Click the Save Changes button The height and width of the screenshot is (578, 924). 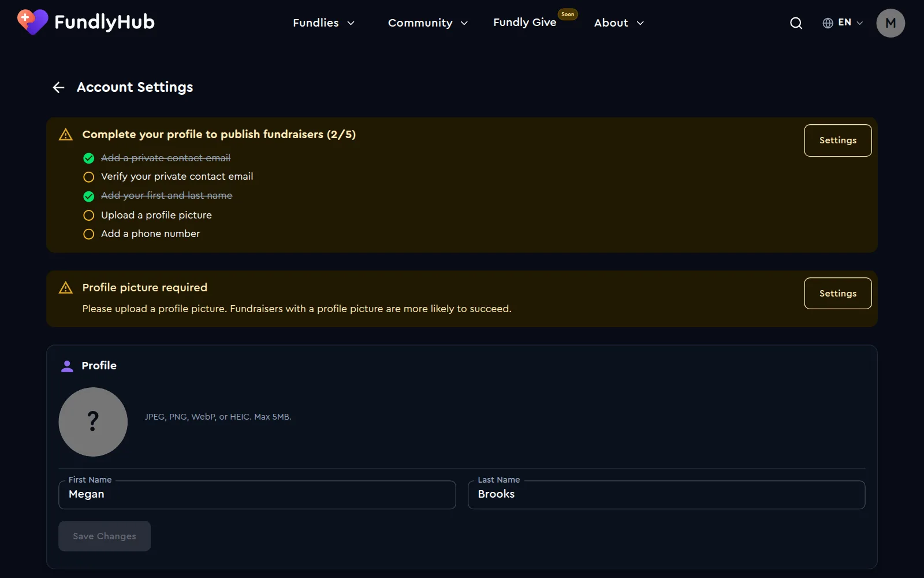click(105, 536)
